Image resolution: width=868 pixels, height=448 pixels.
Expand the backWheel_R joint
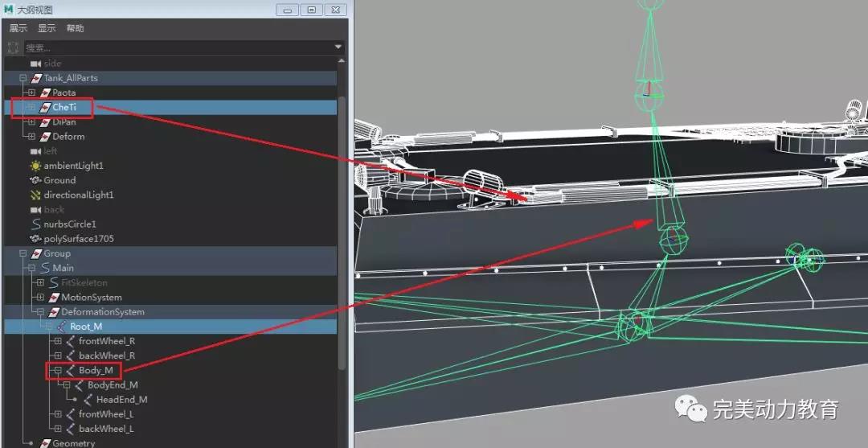[x=58, y=356]
